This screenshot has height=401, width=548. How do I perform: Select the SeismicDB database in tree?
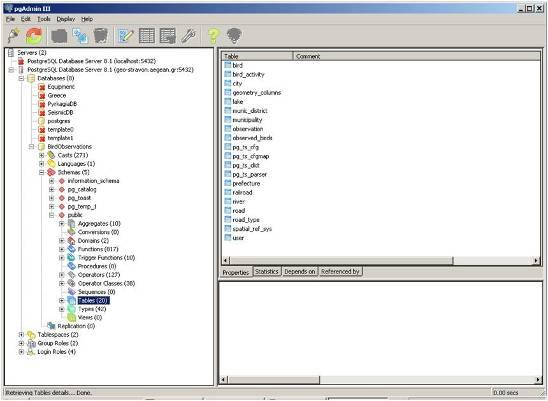pyautogui.click(x=60, y=112)
